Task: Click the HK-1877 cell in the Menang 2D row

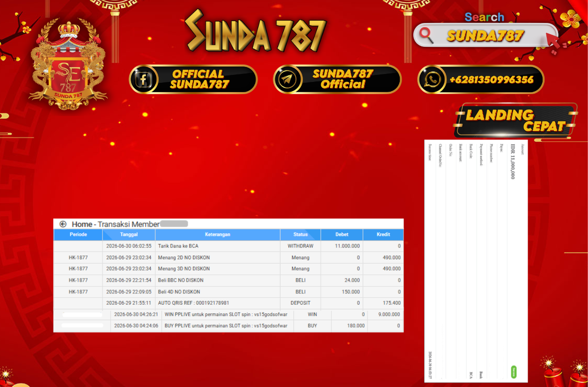Action: [78, 257]
